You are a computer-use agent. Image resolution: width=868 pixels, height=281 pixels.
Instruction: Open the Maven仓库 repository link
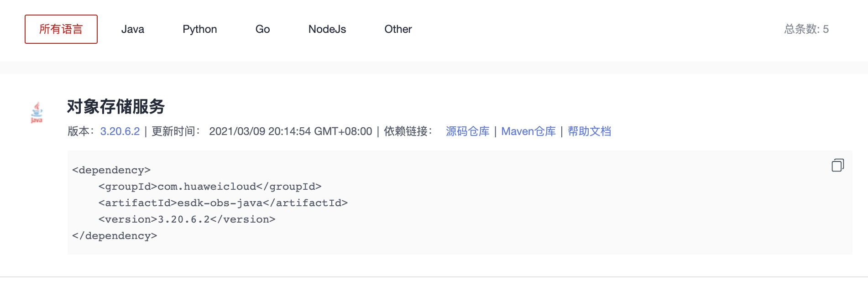click(528, 131)
